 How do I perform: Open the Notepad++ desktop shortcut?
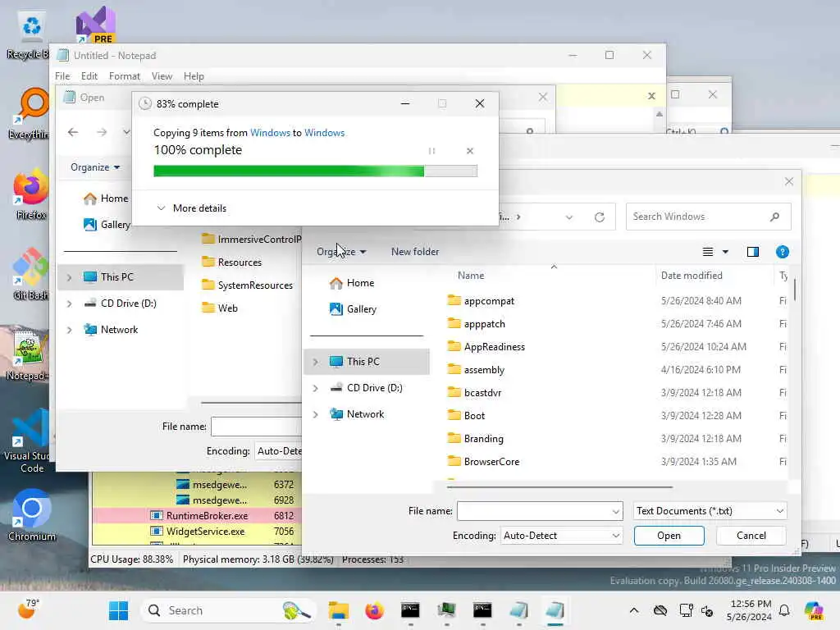[x=27, y=354]
